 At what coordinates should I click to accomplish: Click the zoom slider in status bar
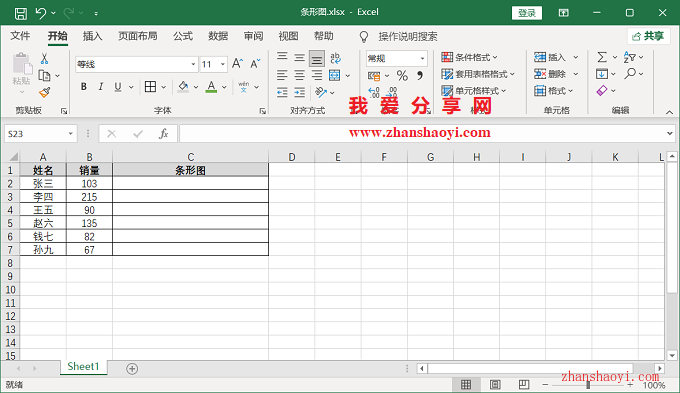click(x=588, y=384)
